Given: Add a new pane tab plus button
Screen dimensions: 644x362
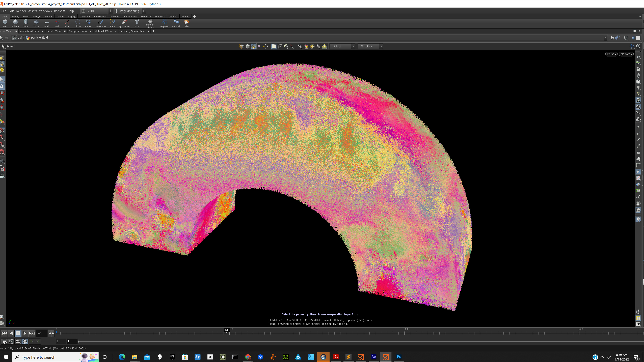Looking at the screenshot, I should point(153,31).
